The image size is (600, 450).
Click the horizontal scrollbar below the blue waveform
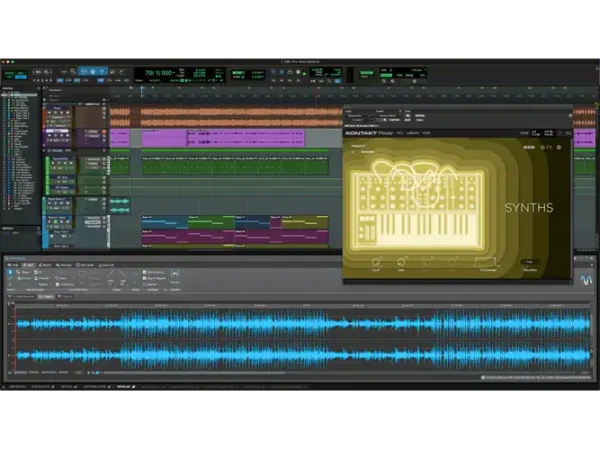coord(193,372)
